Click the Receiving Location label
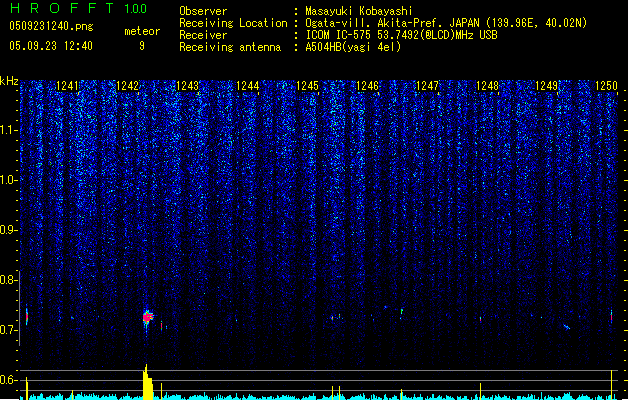 click(233, 23)
